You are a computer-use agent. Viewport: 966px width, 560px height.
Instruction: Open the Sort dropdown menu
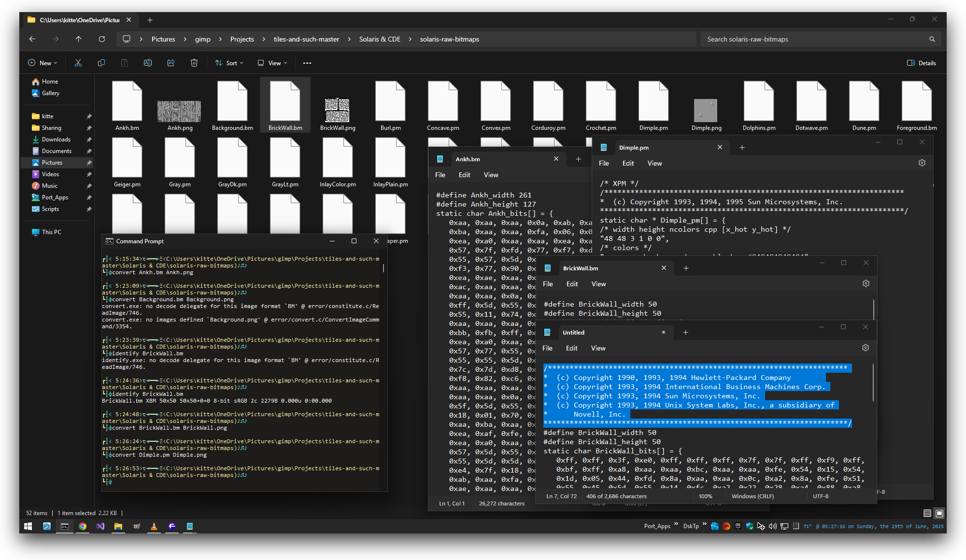click(x=229, y=63)
